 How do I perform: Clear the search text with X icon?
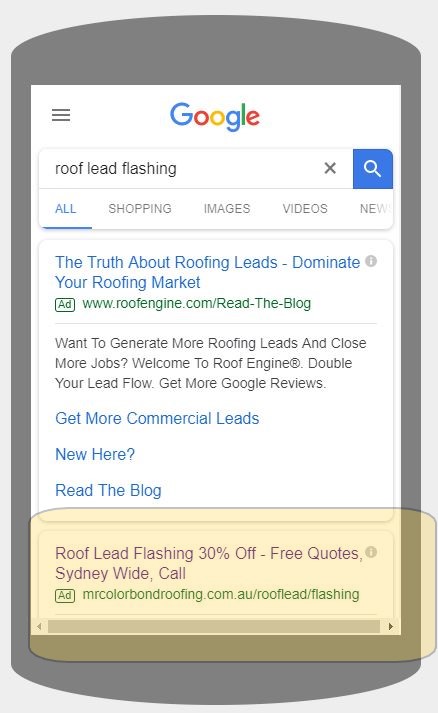[x=330, y=168]
